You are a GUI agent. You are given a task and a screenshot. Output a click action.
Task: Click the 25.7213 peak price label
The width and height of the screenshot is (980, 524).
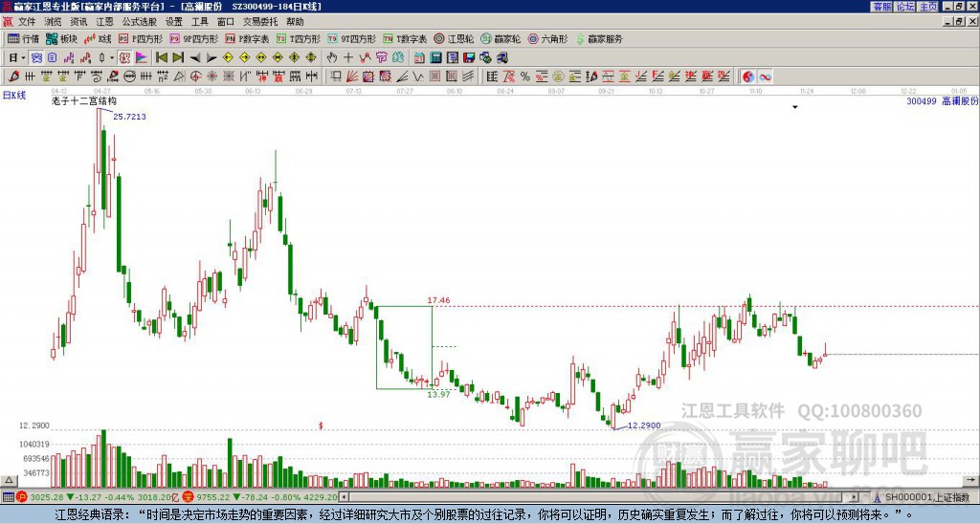coord(129,117)
